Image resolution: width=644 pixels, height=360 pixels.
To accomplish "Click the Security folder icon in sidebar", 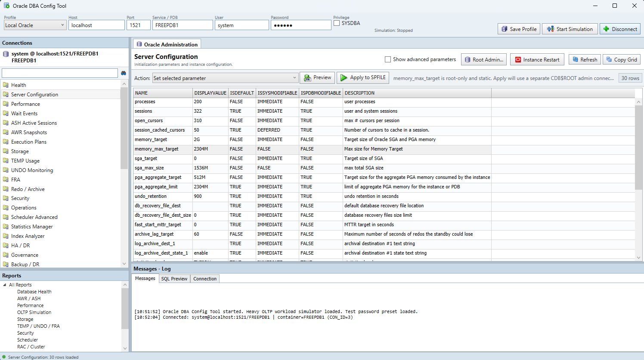I will pyautogui.click(x=6, y=198).
